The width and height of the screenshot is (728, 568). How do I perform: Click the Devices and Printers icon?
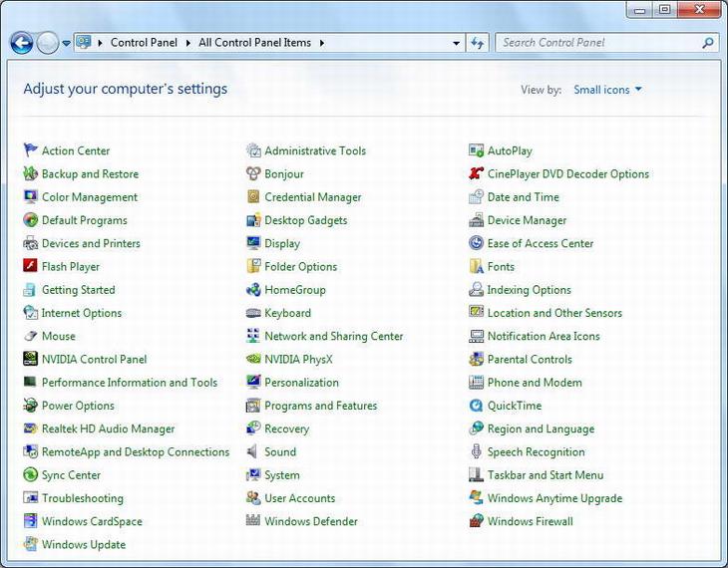[x=30, y=243]
